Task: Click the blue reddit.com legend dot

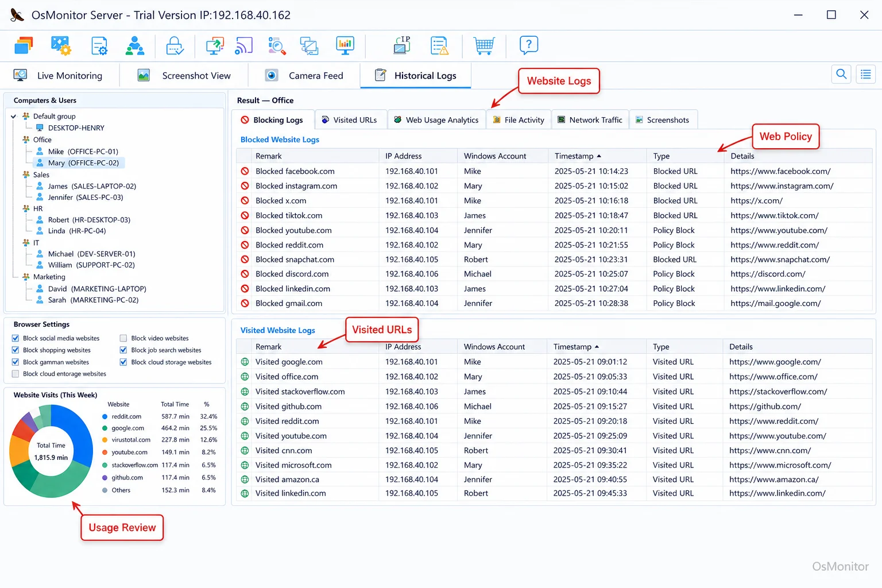Action: tap(105, 417)
